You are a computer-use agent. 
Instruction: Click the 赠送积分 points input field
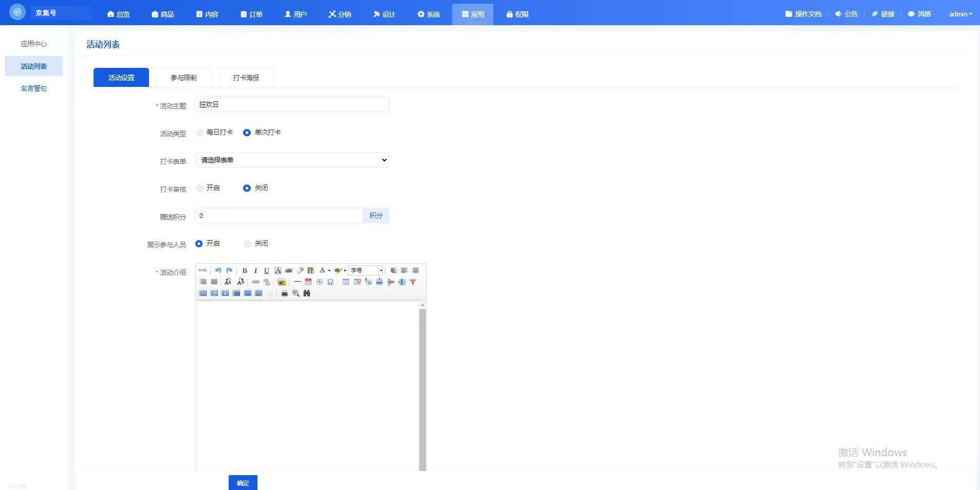coord(279,215)
